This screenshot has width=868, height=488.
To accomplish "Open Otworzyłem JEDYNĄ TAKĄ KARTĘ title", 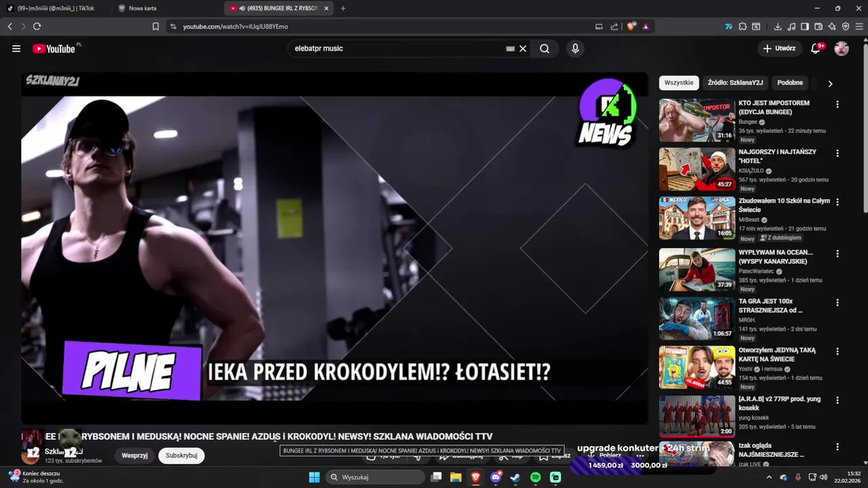I will (x=777, y=354).
